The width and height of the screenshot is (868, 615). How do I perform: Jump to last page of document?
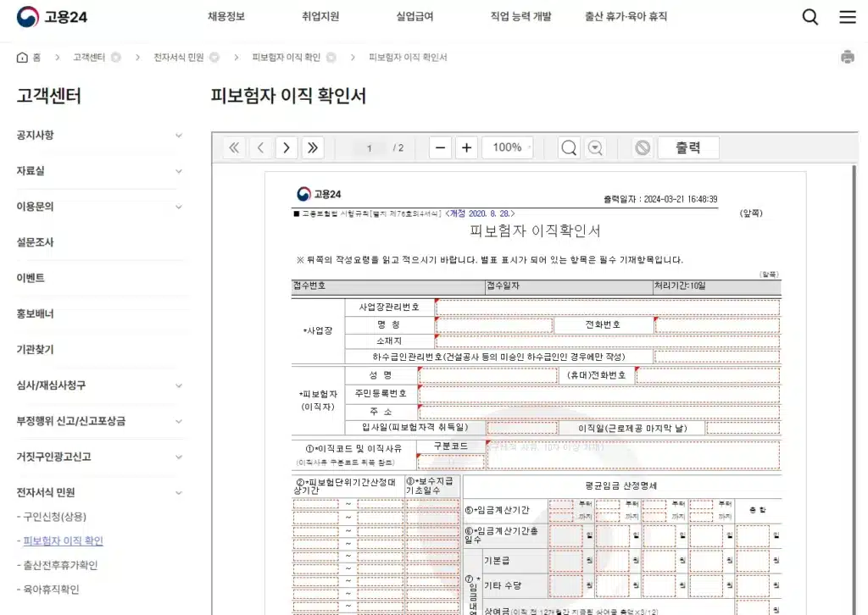[312, 147]
